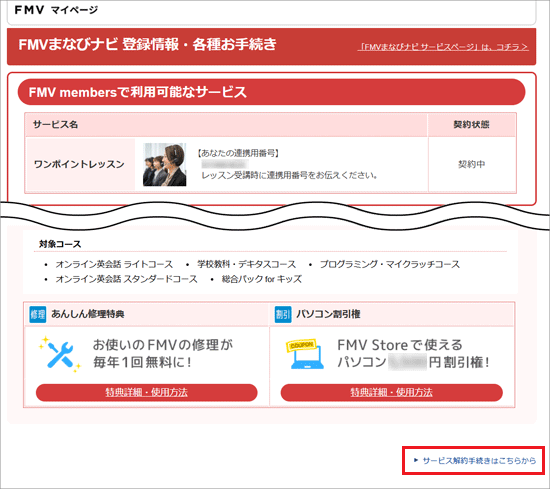Click the operator photo thumbnail

[165, 164]
